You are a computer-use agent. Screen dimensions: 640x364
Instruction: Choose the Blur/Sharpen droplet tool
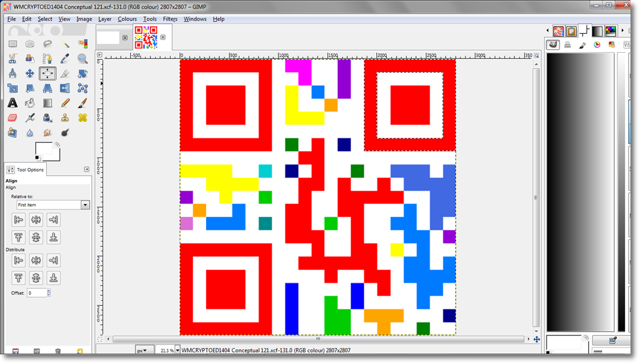click(x=30, y=133)
